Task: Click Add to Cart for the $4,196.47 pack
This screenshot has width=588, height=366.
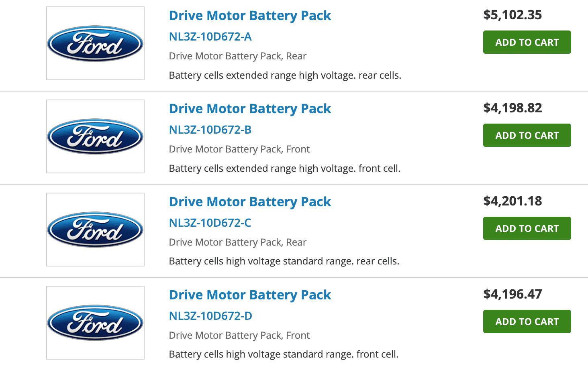Action: pos(527,321)
